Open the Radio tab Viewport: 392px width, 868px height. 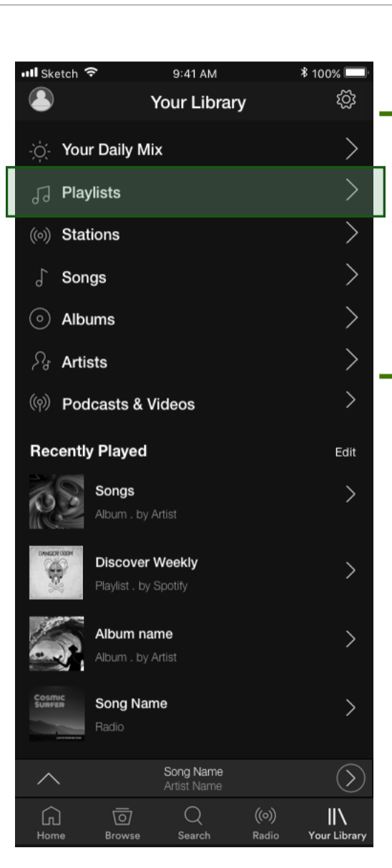[x=266, y=822]
